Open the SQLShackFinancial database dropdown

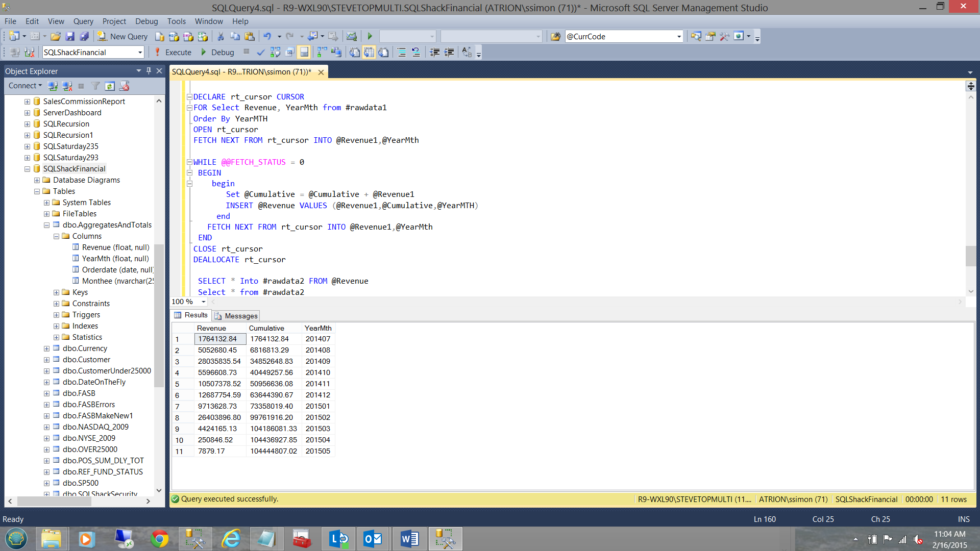coord(140,53)
